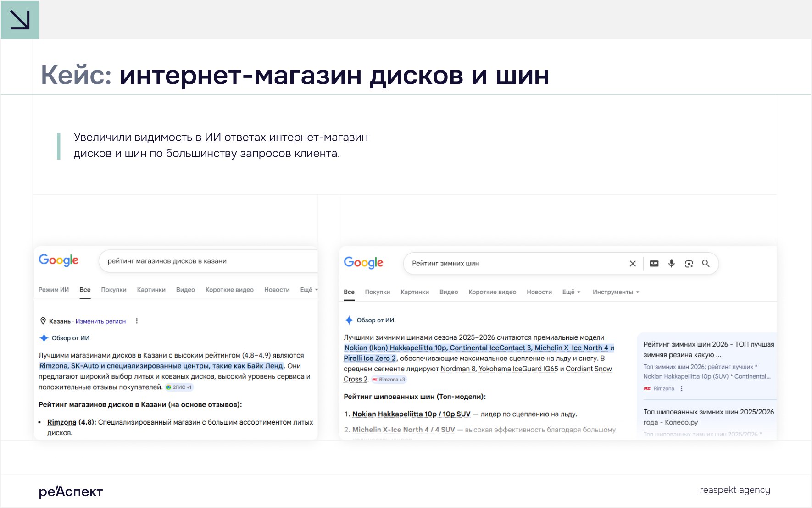812x508 pixels.
Task: Open the three-dot menu beside the Rimzona source card
Action: [682, 388]
